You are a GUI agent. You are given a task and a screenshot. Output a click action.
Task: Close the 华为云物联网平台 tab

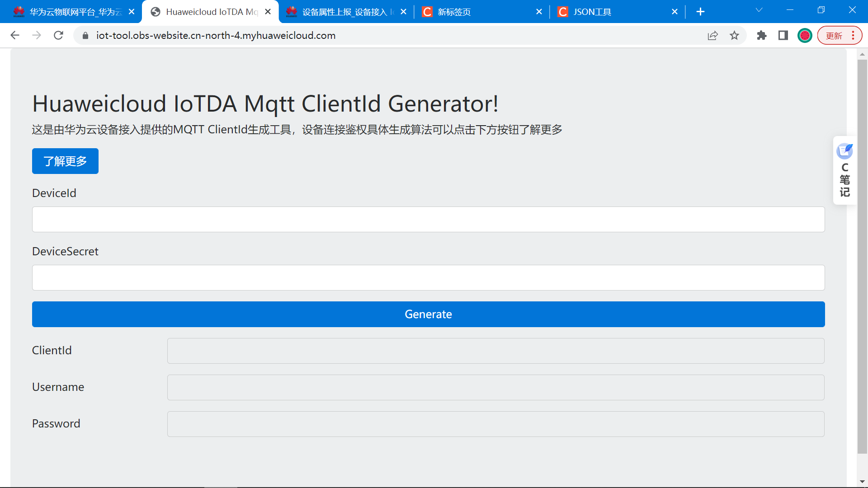(x=132, y=12)
